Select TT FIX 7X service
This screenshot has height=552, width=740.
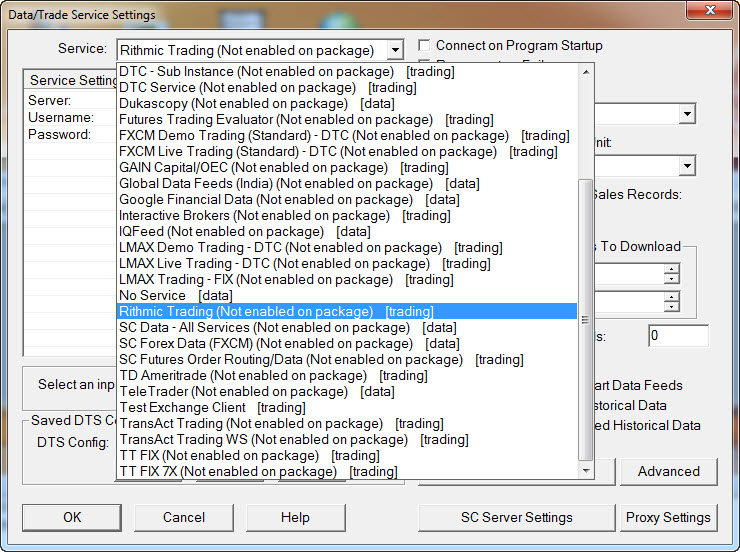point(346,472)
